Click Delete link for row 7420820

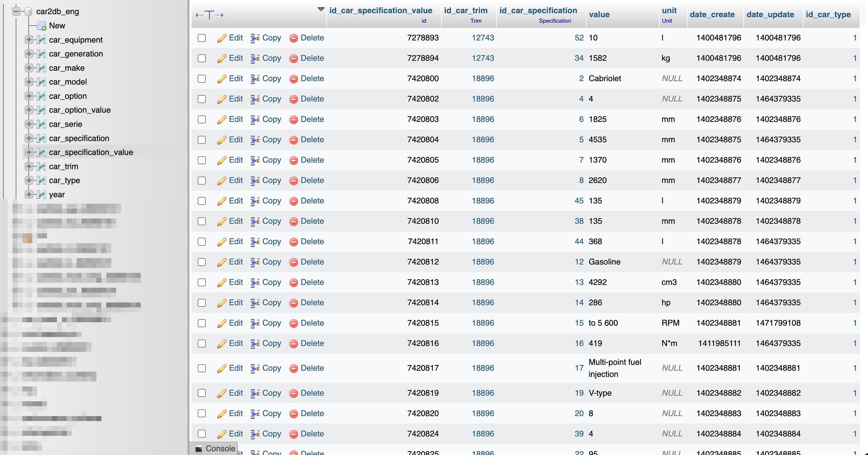point(312,414)
